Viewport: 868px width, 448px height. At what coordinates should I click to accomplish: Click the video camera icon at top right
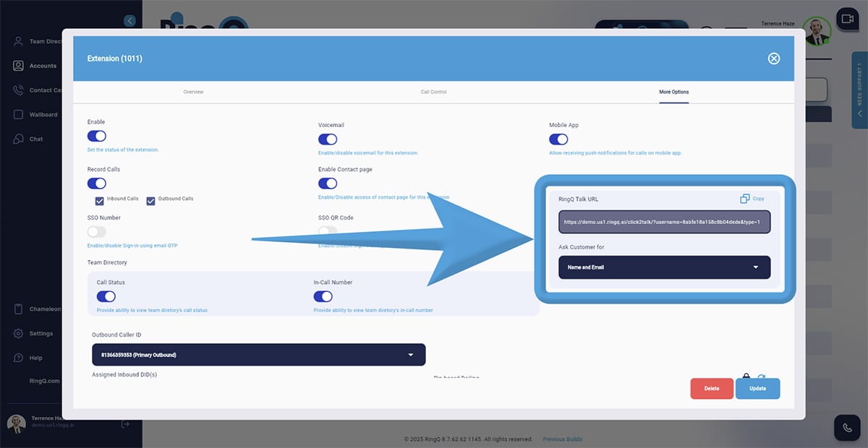coord(846,19)
